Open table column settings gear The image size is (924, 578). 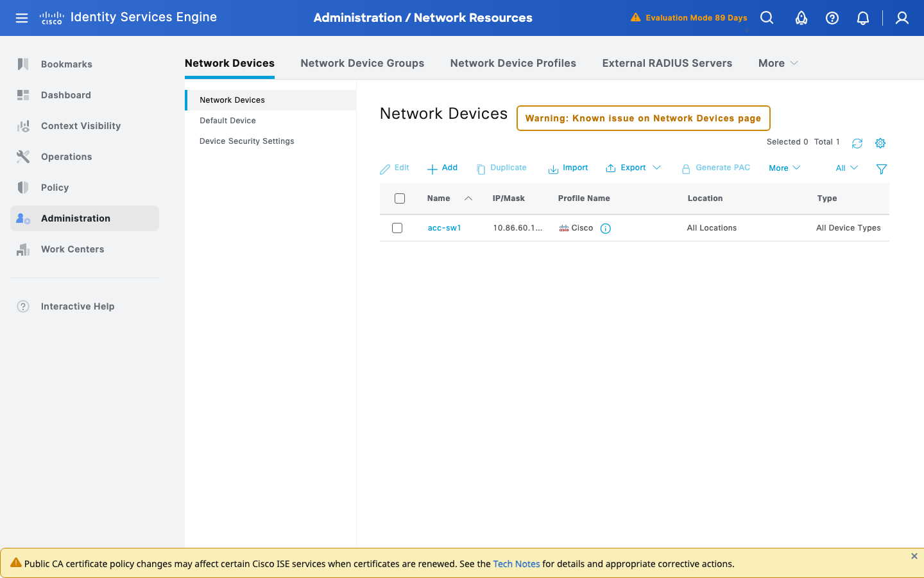(x=880, y=143)
